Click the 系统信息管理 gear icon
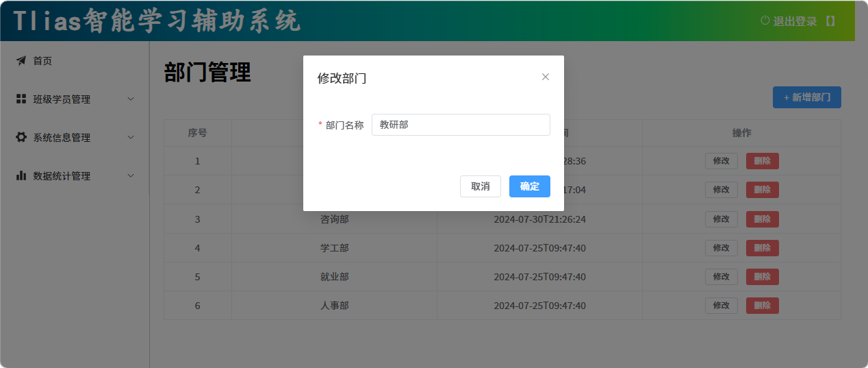Viewport: 868px width, 368px height. 21,137
